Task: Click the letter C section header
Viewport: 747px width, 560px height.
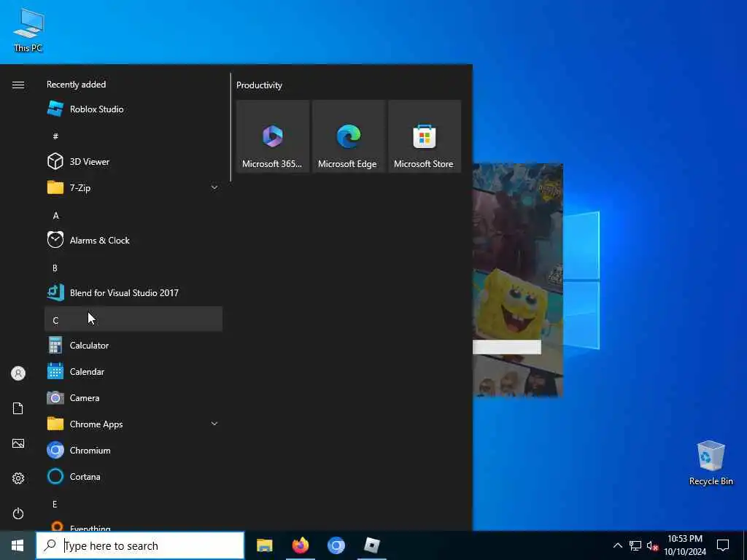Action: (133, 319)
